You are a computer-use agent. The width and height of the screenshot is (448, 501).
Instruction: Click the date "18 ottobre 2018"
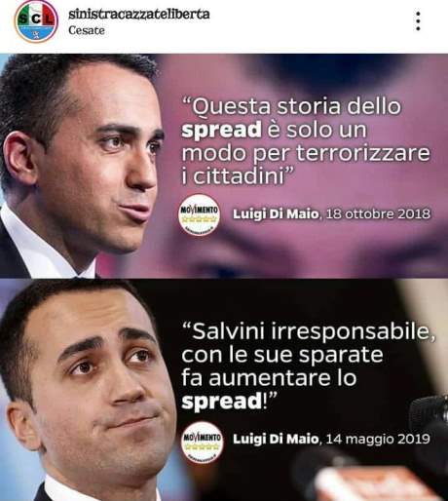[378, 214]
